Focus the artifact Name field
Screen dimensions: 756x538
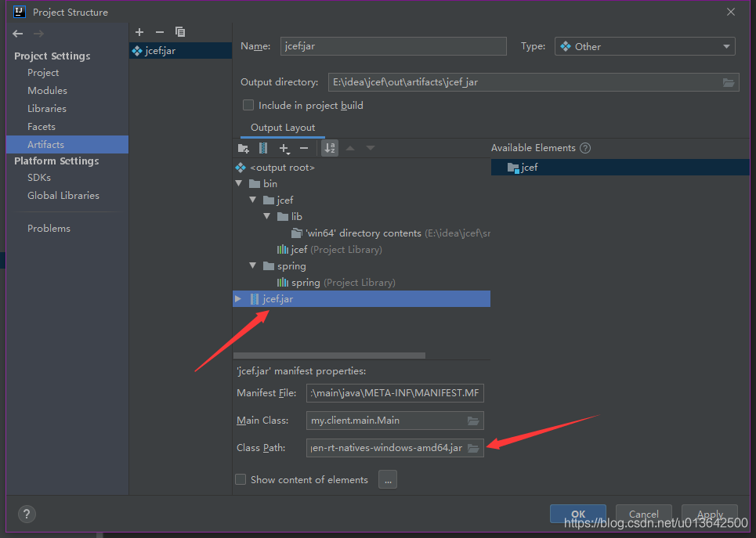393,46
